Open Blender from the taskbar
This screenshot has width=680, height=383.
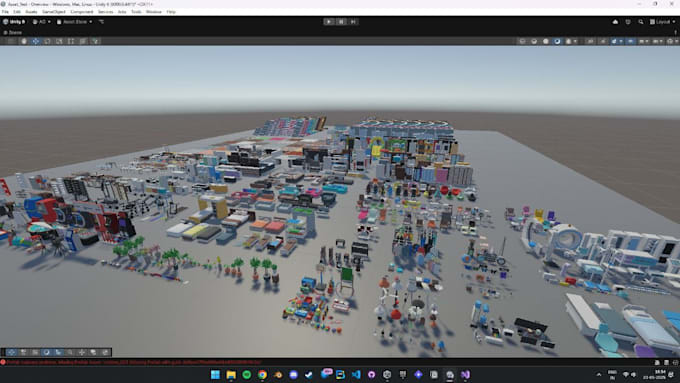[278, 374]
